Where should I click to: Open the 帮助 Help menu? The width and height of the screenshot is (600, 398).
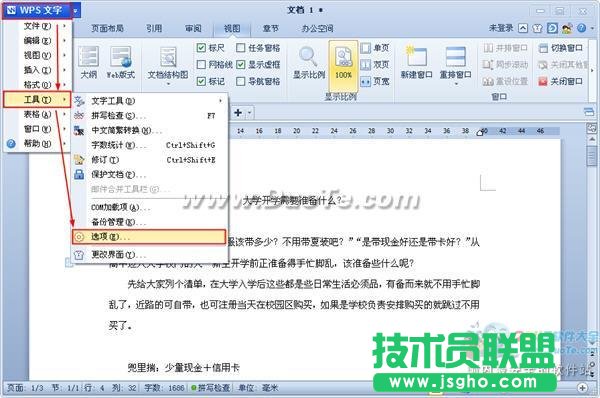point(37,144)
